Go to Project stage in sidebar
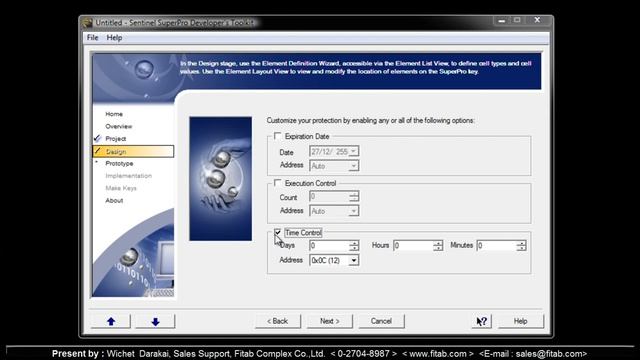Image resolution: width=640 pixels, height=360 pixels. (116, 139)
